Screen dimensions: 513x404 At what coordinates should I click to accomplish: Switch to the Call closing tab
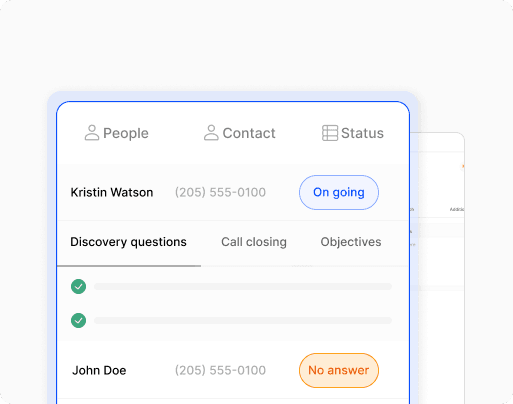point(254,242)
